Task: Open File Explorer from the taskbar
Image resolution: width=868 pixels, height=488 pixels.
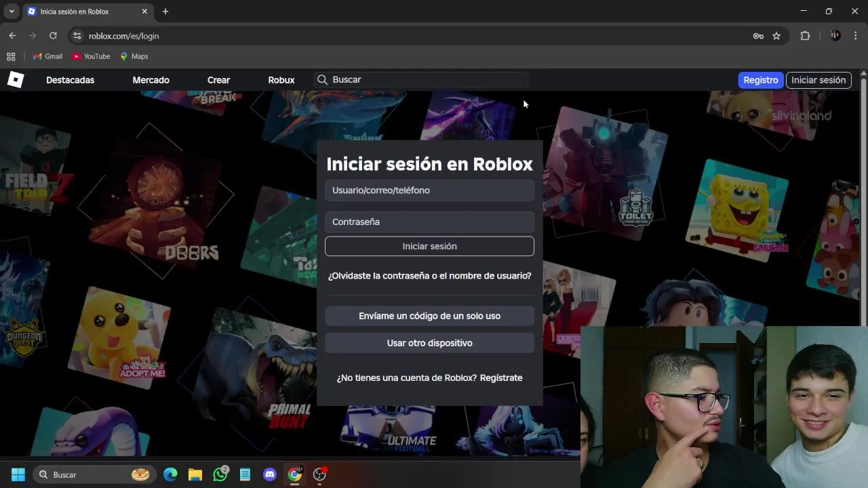Action: click(195, 474)
